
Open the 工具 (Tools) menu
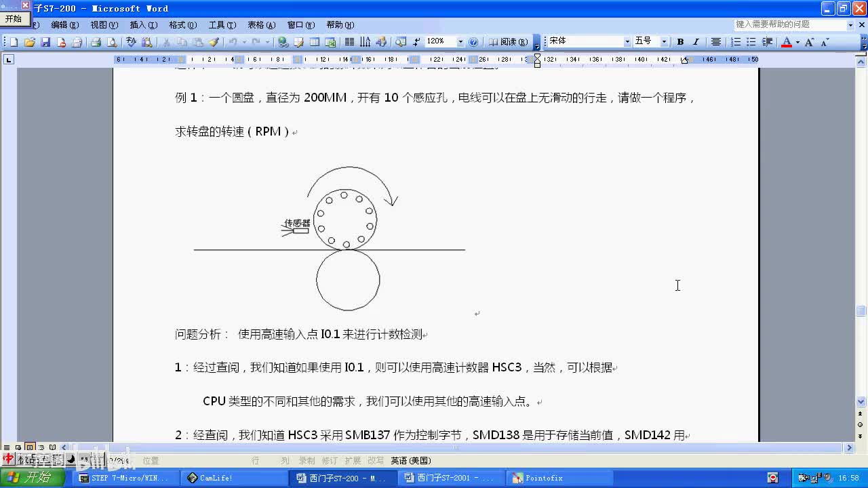tap(222, 25)
